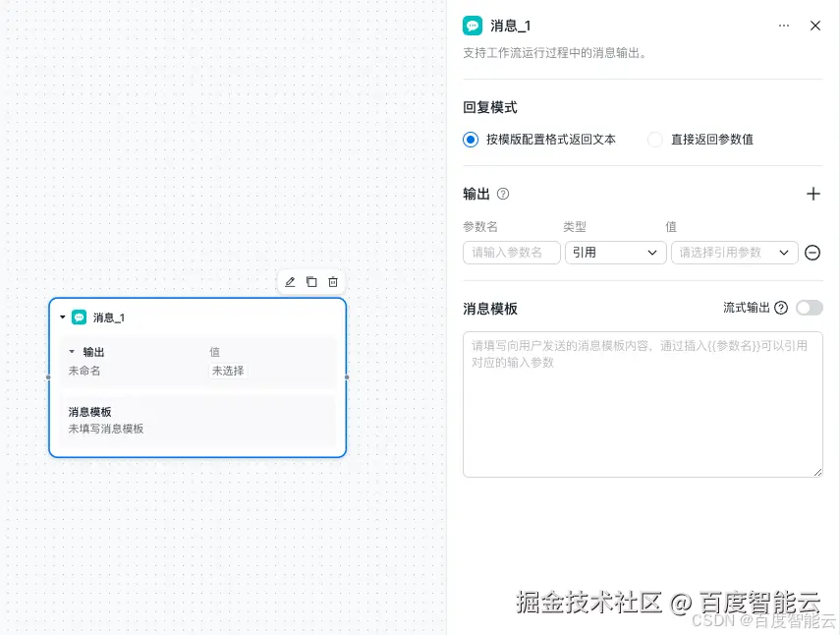Image resolution: width=840 pixels, height=635 pixels.
Task: Add a new output parameter with the plus icon
Action: pos(815,194)
